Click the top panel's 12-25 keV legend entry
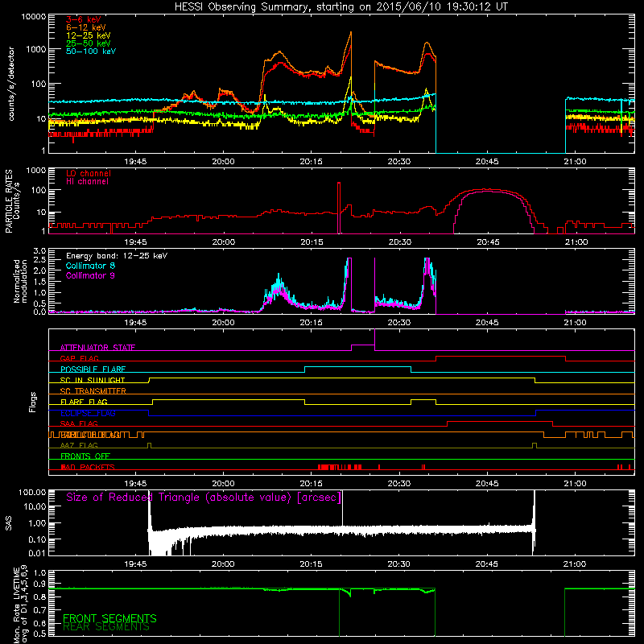 [x=88, y=35]
